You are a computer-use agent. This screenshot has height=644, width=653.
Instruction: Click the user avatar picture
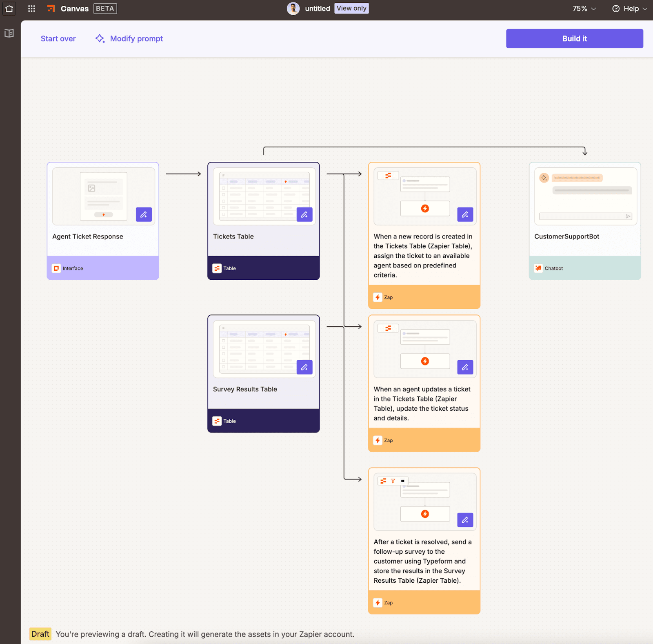click(x=293, y=9)
